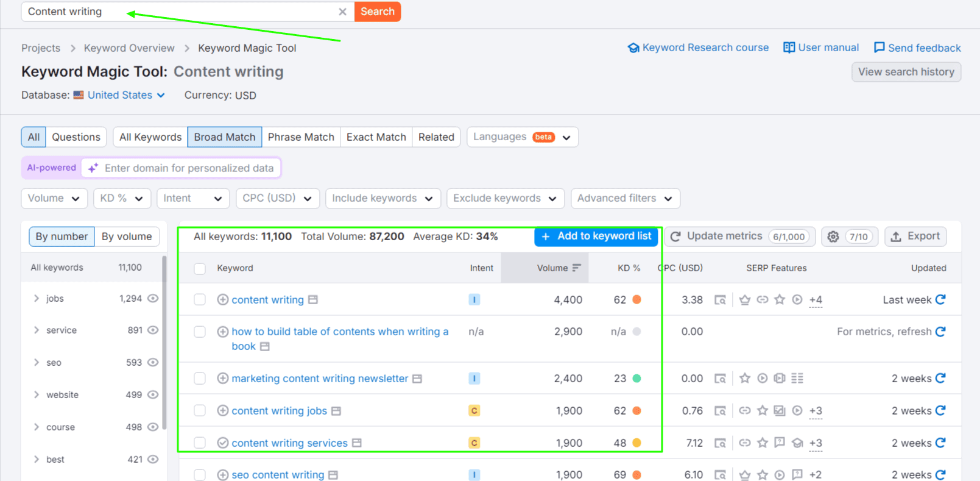Select By volume grouping

pos(127,237)
